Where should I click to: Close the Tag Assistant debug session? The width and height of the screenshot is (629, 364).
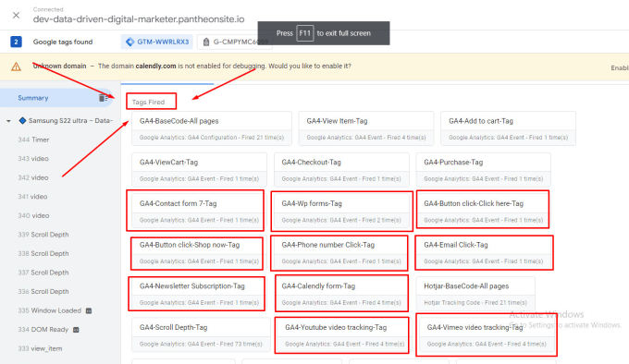pyautogui.click(x=16, y=15)
